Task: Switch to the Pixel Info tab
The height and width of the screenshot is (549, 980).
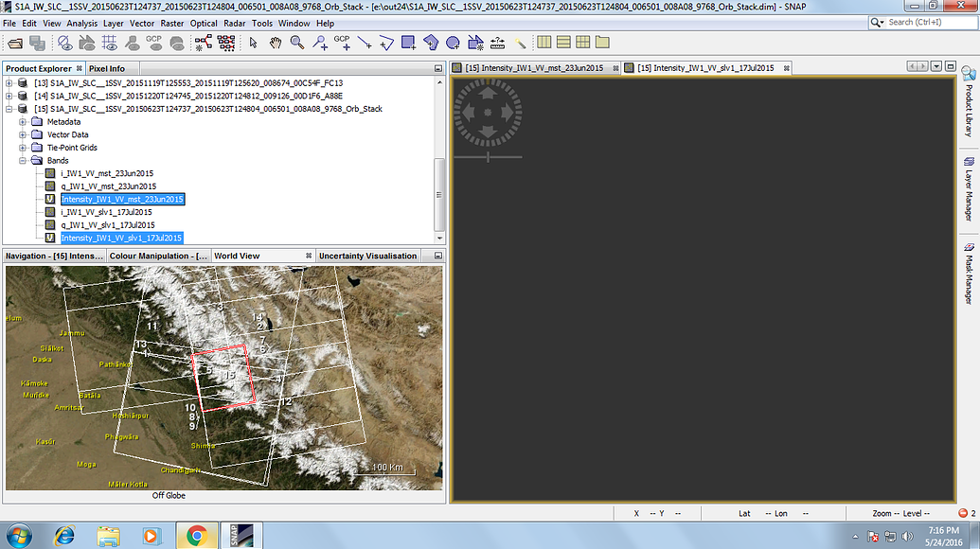Action: coord(111,67)
